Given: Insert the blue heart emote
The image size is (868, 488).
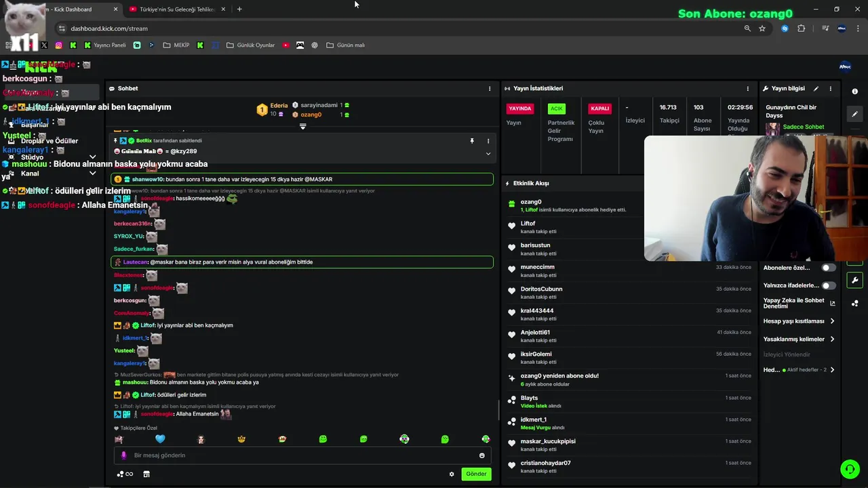Looking at the screenshot, I should [x=160, y=439].
